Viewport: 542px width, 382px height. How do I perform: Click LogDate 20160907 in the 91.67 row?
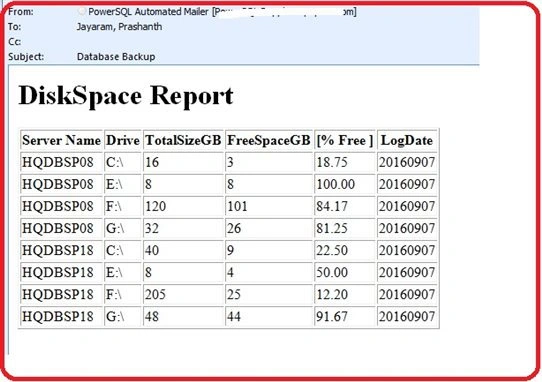point(407,316)
